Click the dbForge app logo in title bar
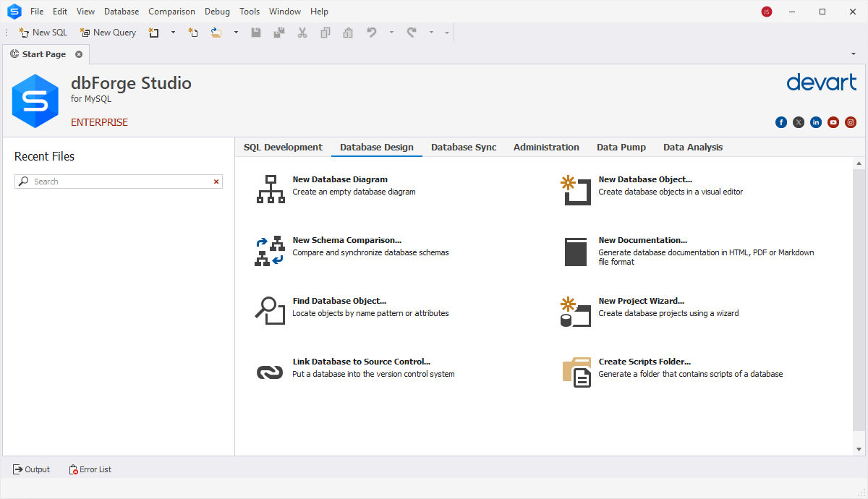 (x=14, y=12)
